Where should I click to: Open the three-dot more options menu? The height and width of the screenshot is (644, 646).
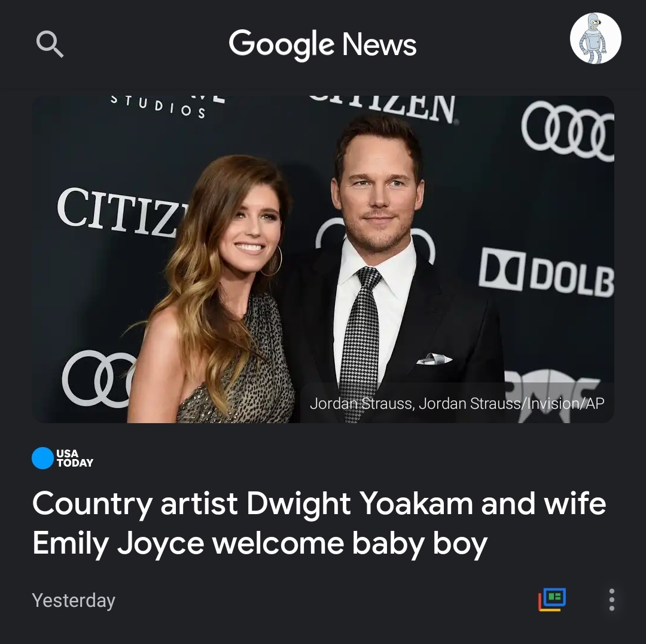612,600
